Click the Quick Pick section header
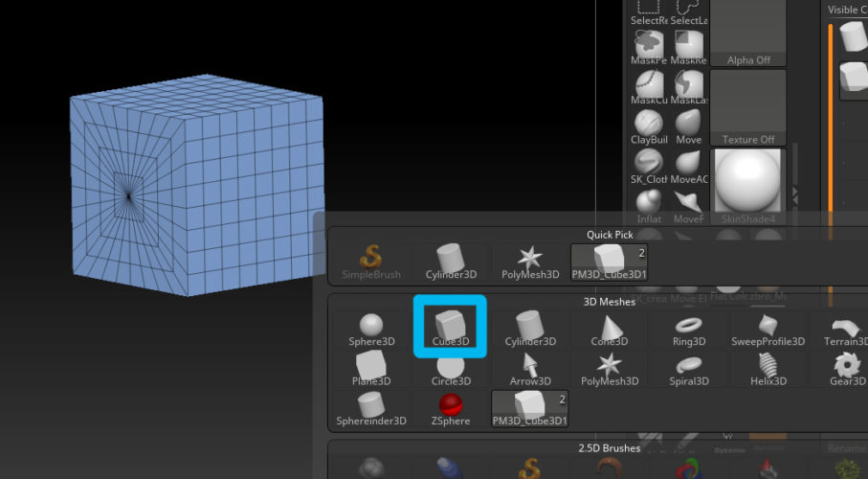 (x=610, y=235)
